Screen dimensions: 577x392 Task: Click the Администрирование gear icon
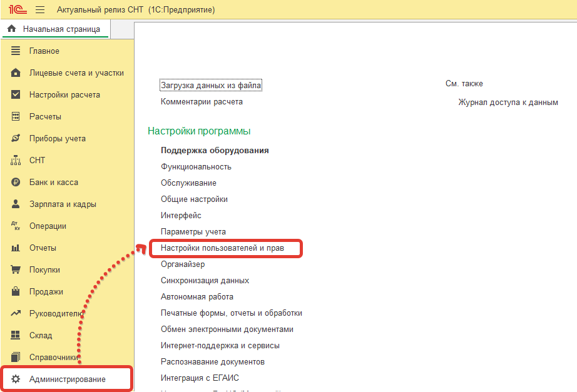point(16,379)
